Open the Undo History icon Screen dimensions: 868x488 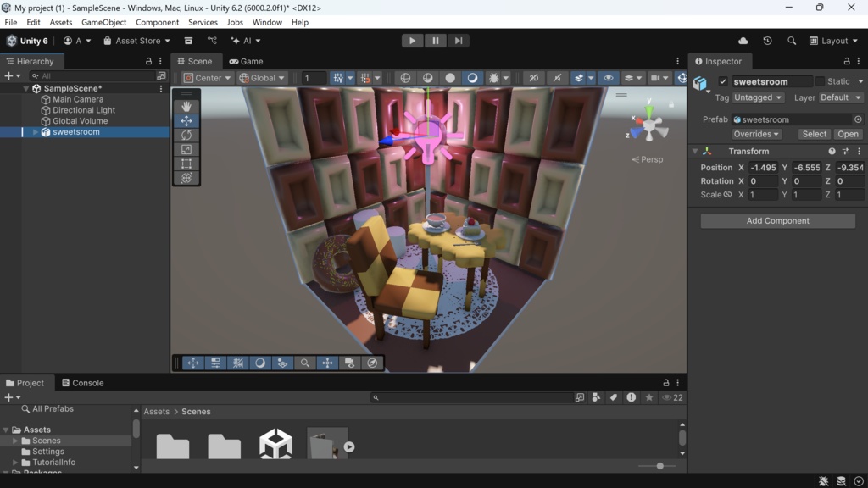coord(767,41)
